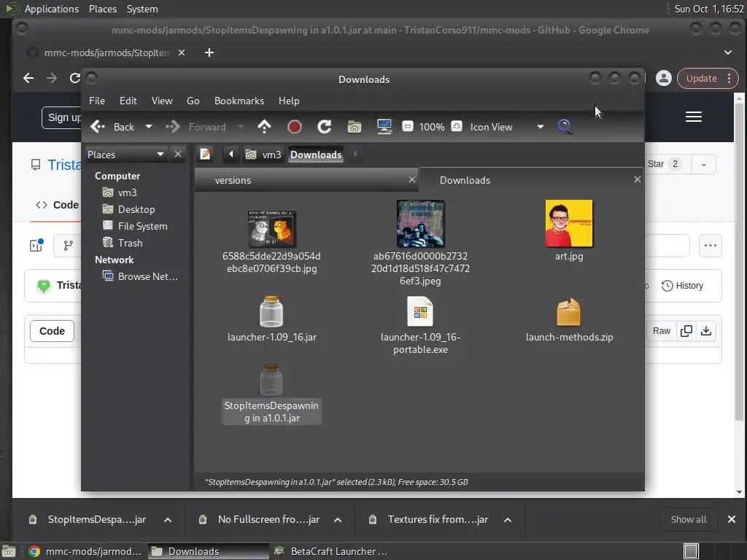Screen dimensions: 747x560
Task: Select launch-methods.zip archive icon
Action: point(569,312)
